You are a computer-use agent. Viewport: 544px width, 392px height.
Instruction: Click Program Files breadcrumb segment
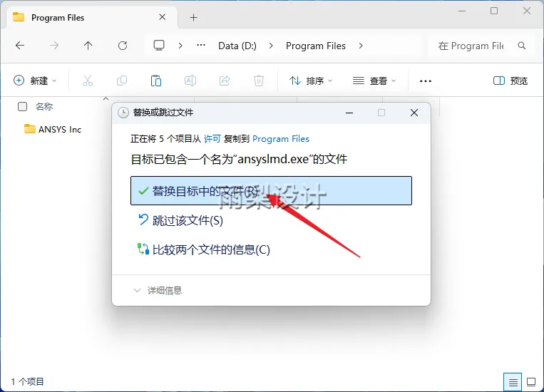click(x=316, y=46)
